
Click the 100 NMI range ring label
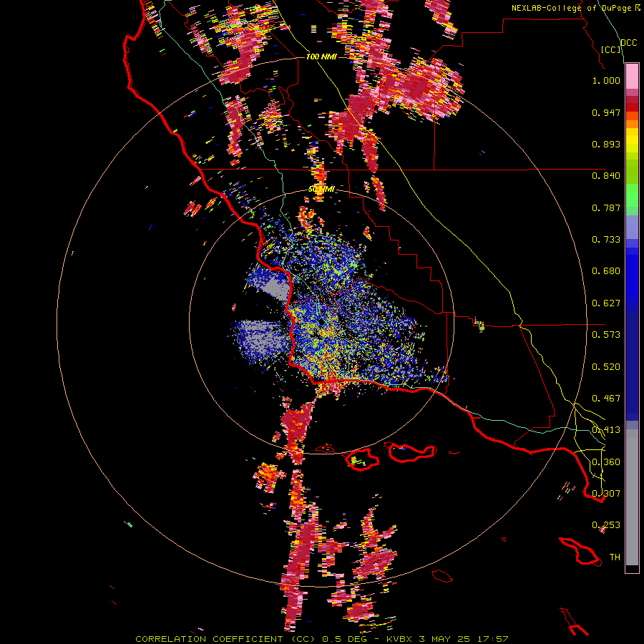click(321, 57)
